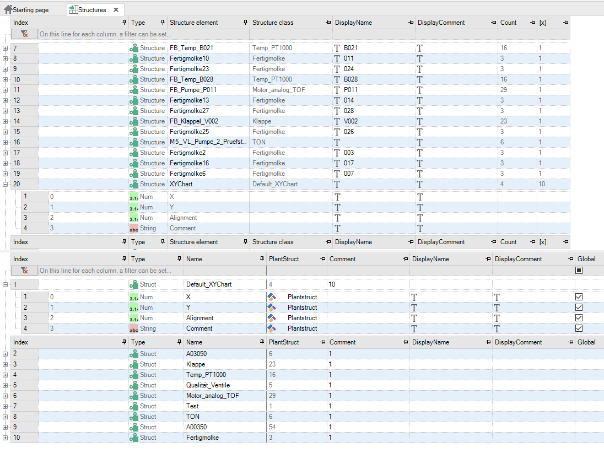Close the Structures tab

point(116,10)
